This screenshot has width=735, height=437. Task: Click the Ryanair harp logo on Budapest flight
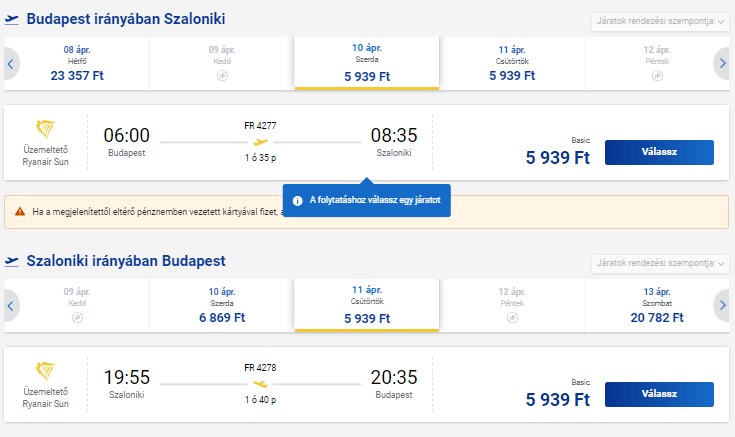click(46, 130)
